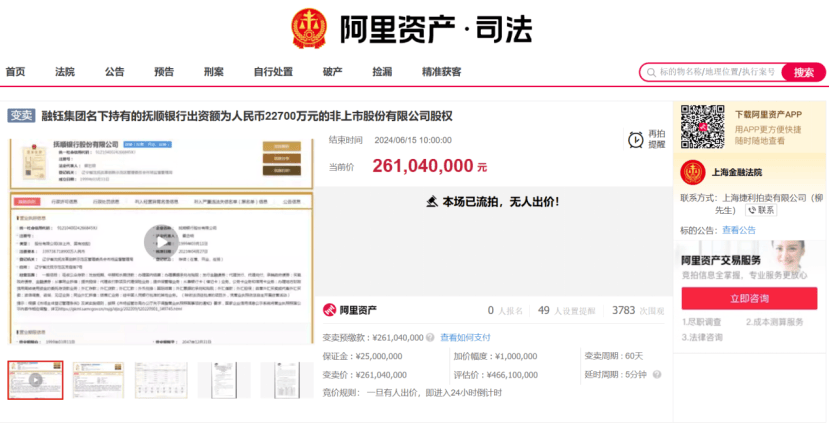Open the 查看公告 announcement link
Image resolution: width=829 pixels, height=425 pixels.
[x=739, y=230]
